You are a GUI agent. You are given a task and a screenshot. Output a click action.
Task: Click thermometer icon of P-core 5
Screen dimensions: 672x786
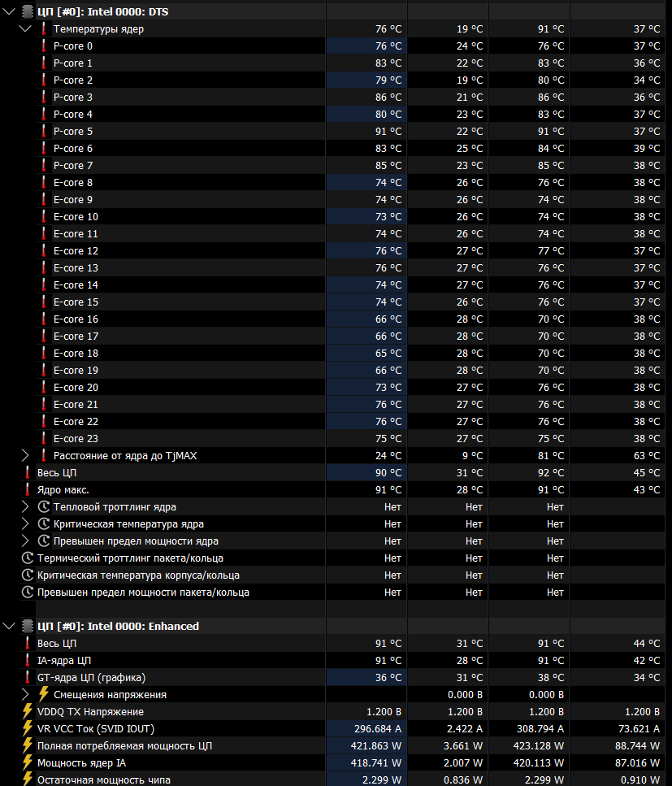[x=44, y=131]
